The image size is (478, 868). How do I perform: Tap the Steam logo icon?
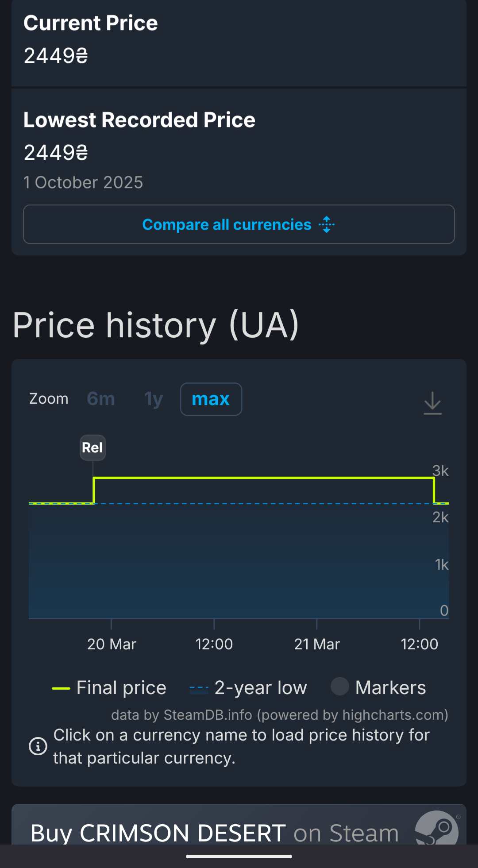(x=436, y=827)
